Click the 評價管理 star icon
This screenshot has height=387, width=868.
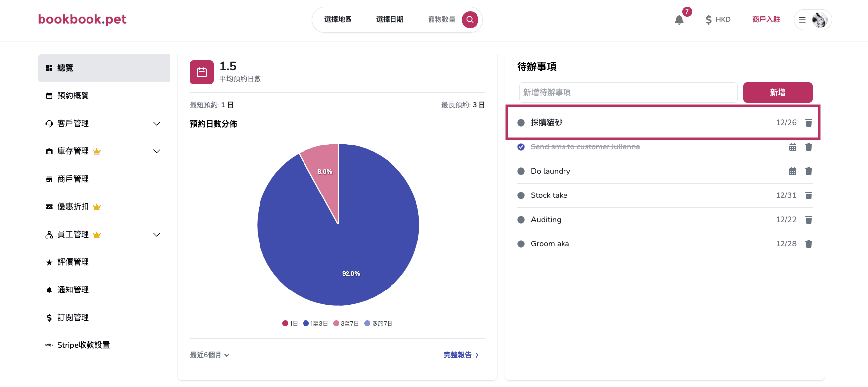tap(49, 262)
